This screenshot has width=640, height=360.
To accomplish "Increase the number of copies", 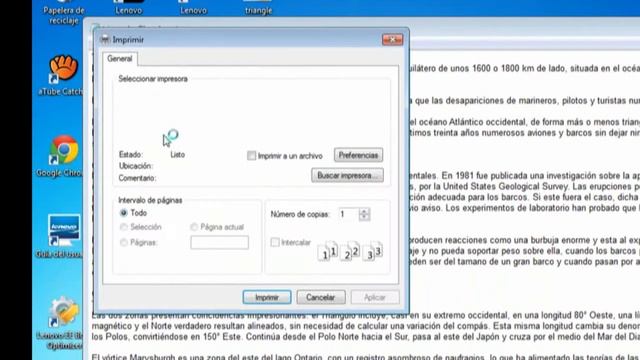I will [364, 211].
